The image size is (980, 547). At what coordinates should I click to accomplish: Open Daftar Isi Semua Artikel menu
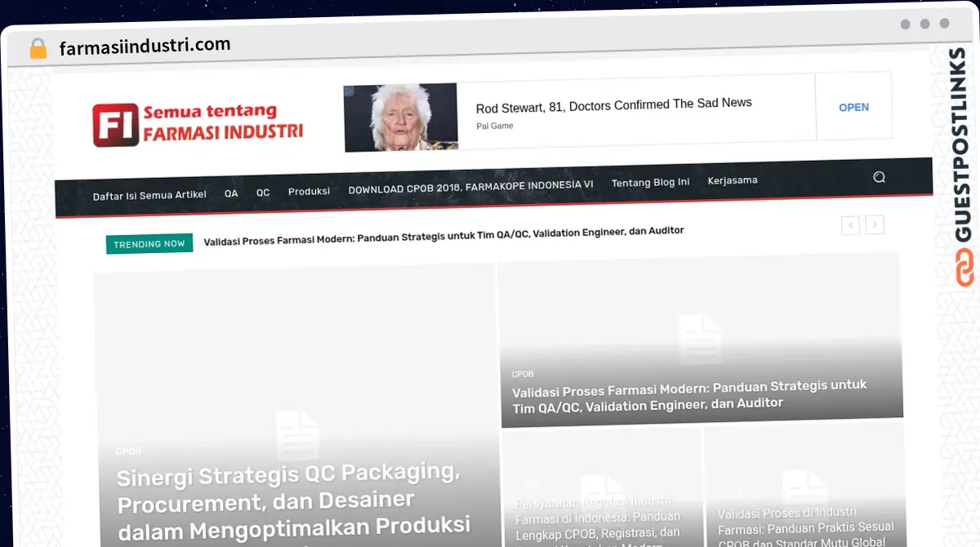149,195
